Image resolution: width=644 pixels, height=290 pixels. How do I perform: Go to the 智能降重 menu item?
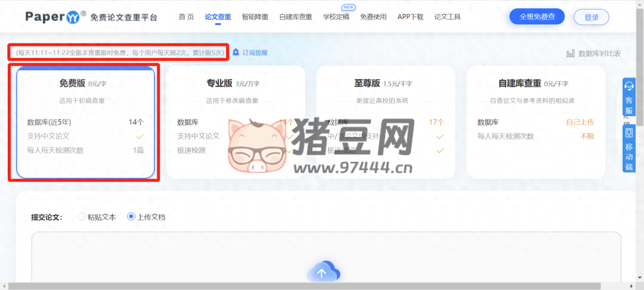tap(255, 17)
